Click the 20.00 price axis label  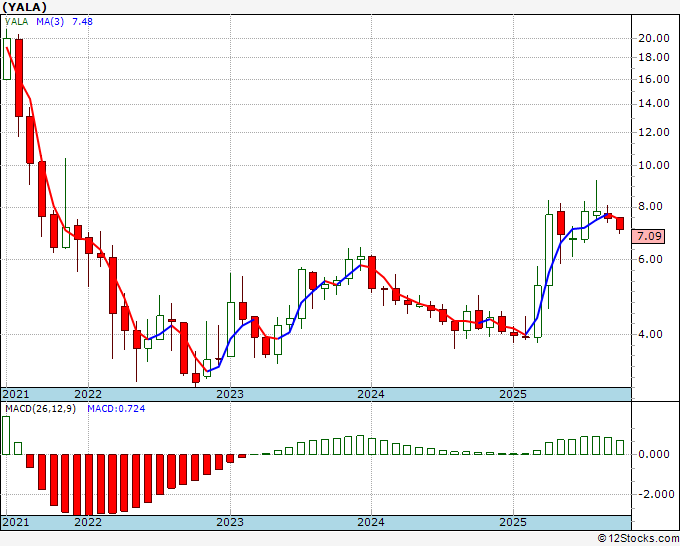pos(654,38)
